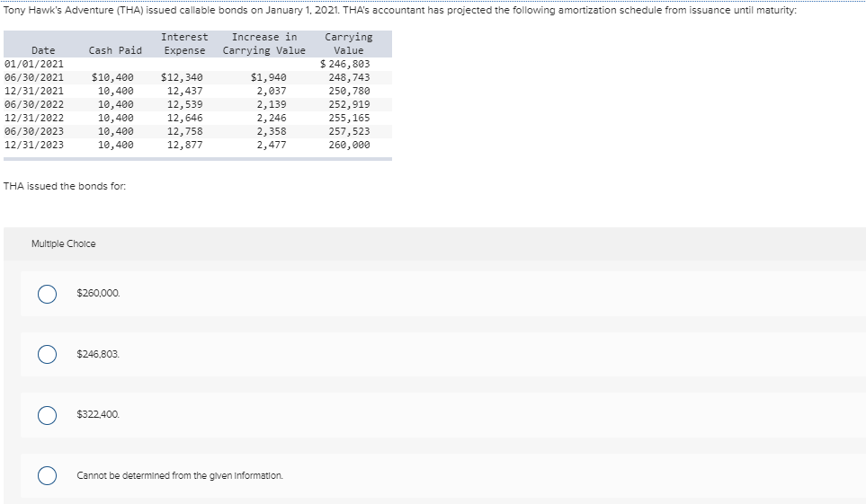The height and width of the screenshot is (504, 866).
Task: Click the 2,477 increase cell
Action: tap(272, 146)
